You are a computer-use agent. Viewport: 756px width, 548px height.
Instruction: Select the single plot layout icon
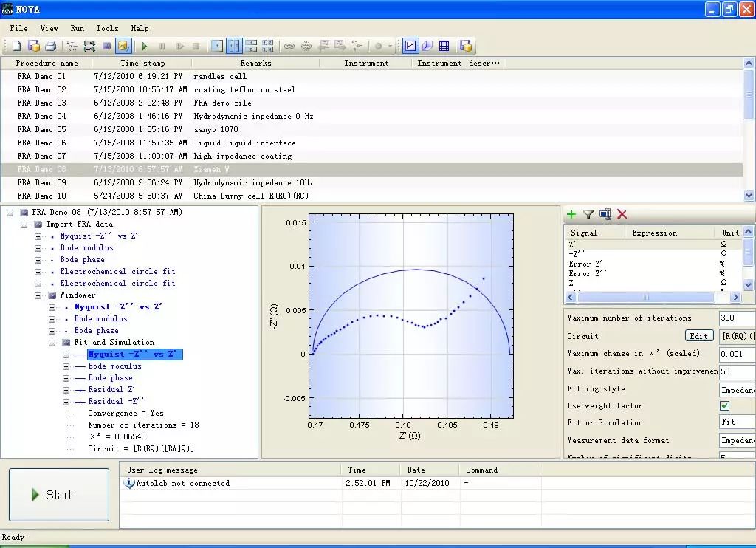point(217,46)
